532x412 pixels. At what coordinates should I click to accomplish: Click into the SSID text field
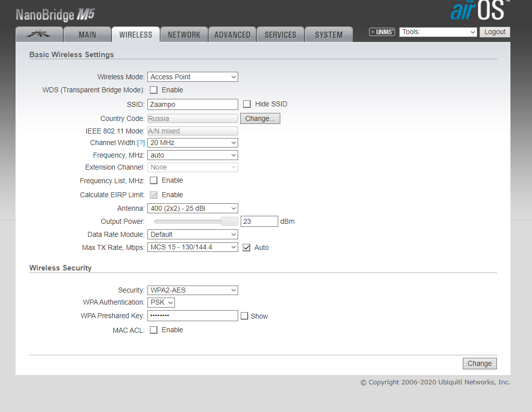click(193, 104)
